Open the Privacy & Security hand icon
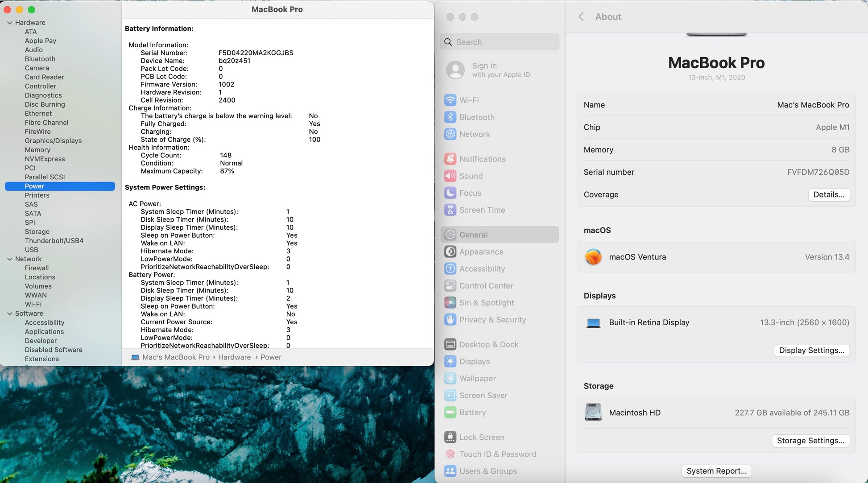Image resolution: width=868 pixels, height=483 pixels. 450,320
